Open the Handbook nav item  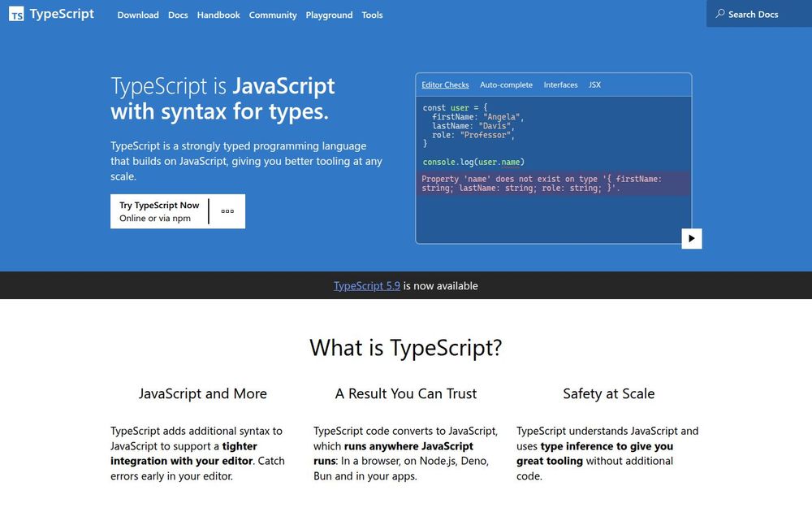click(218, 15)
